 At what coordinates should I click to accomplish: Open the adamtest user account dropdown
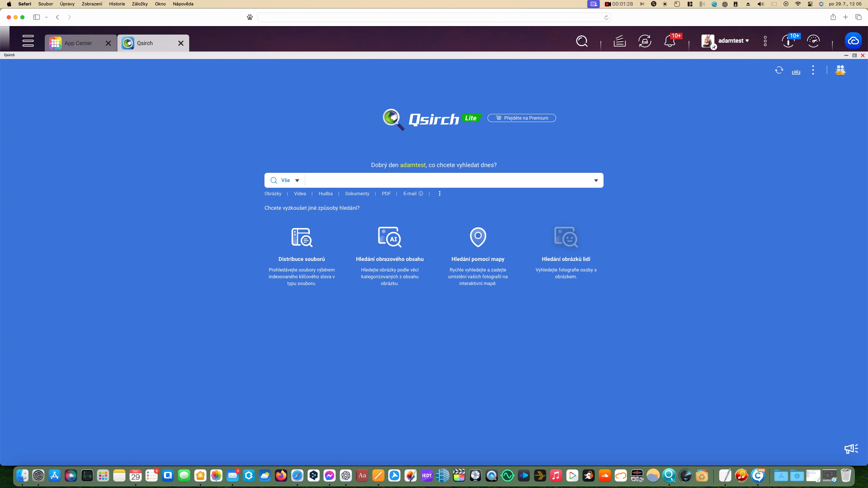tap(733, 41)
